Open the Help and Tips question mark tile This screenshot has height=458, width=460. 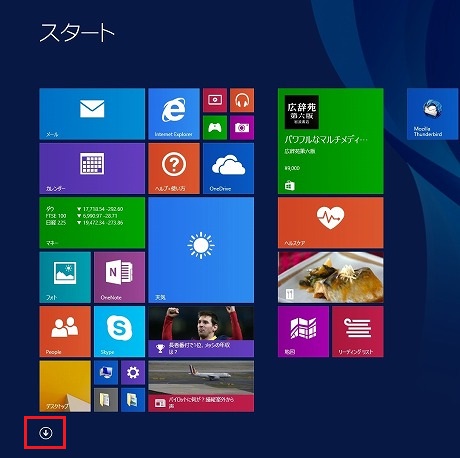(174, 168)
